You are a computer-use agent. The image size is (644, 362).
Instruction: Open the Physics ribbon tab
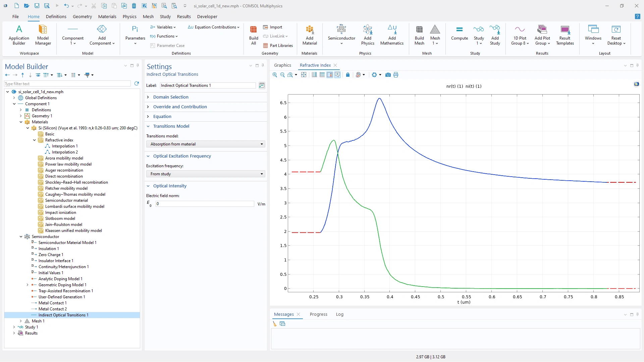129,16
